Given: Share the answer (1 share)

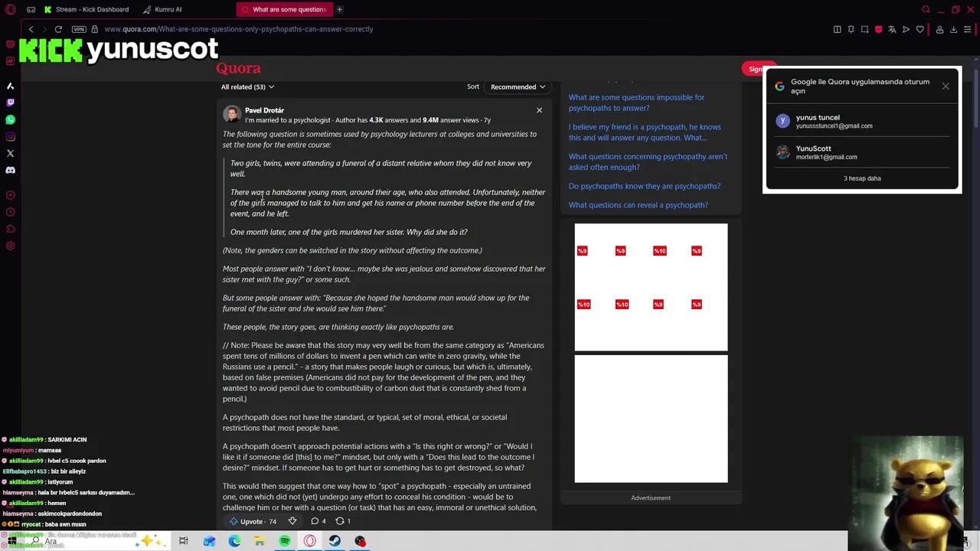Looking at the screenshot, I should [343, 521].
